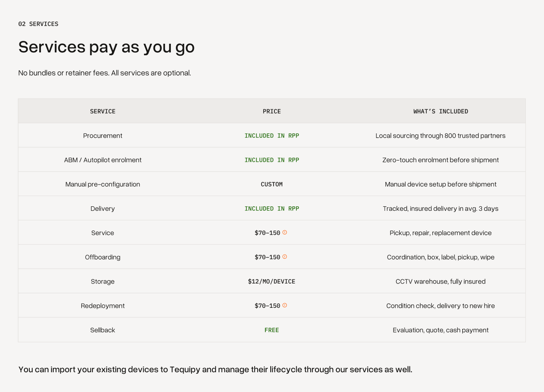
Task: Click the CUSTOM price for Manual pre-configuration
Action: pyautogui.click(x=272, y=184)
